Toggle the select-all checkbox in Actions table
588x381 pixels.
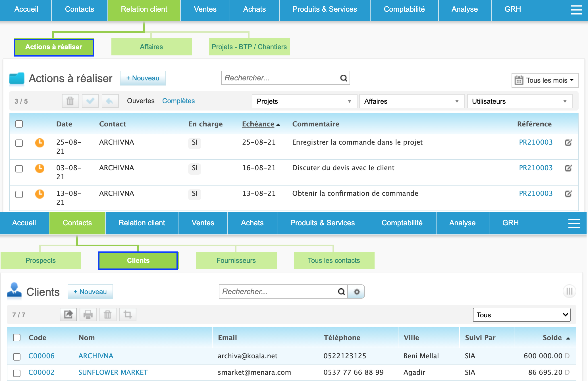pyautogui.click(x=19, y=124)
